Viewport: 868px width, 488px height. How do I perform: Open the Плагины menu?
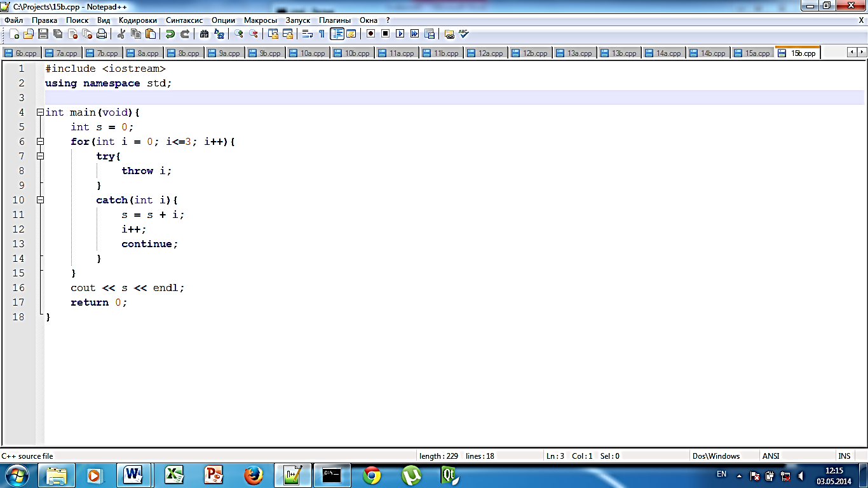click(335, 20)
